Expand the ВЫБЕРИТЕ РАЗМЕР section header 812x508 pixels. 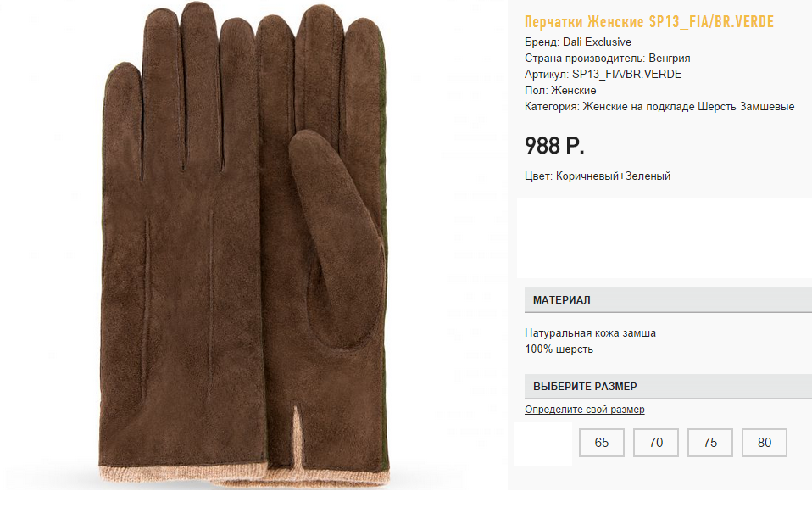pos(668,387)
